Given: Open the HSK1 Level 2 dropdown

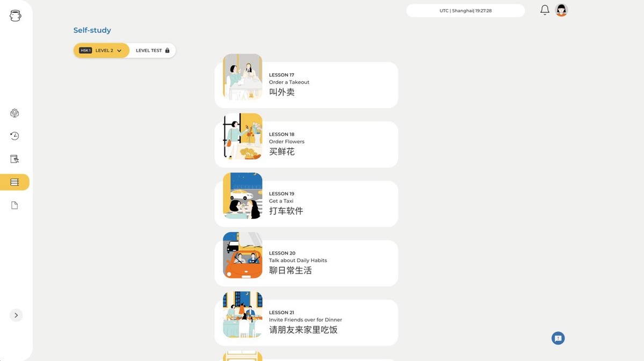Looking at the screenshot, I should 101,50.
